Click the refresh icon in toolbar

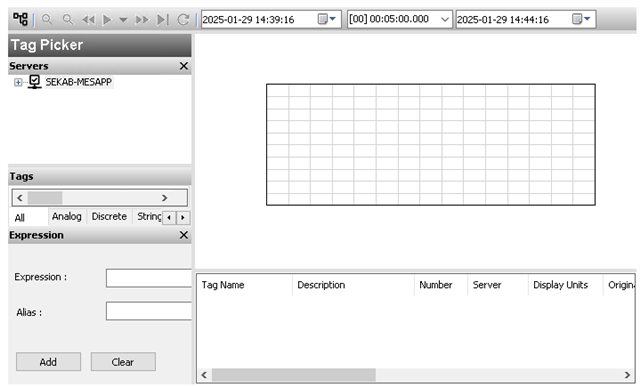[x=183, y=19]
